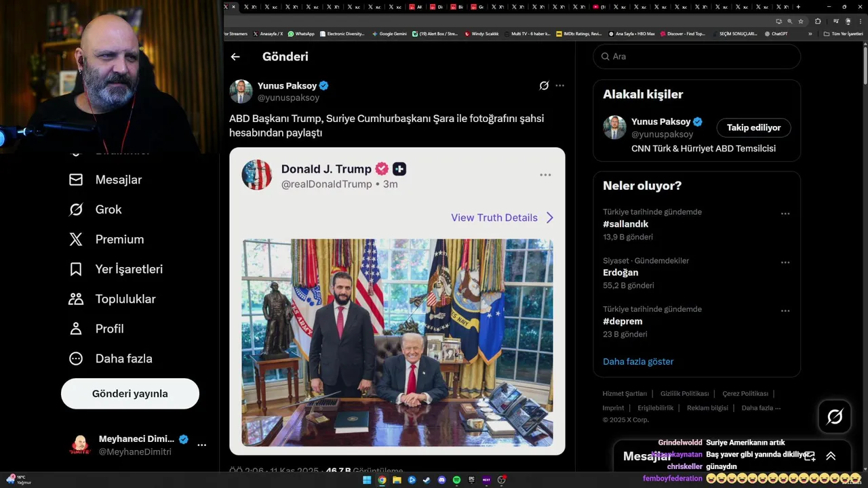The height and width of the screenshot is (488, 868).
Task: Open Steam from the taskbar
Action: (x=427, y=480)
